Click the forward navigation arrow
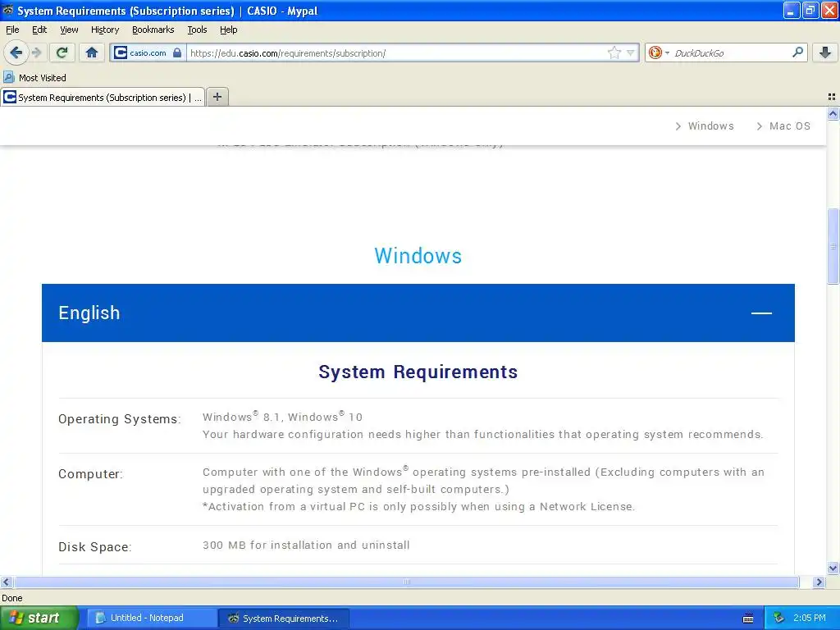The height and width of the screenshot is (630, 840). [x=36, y=52]
